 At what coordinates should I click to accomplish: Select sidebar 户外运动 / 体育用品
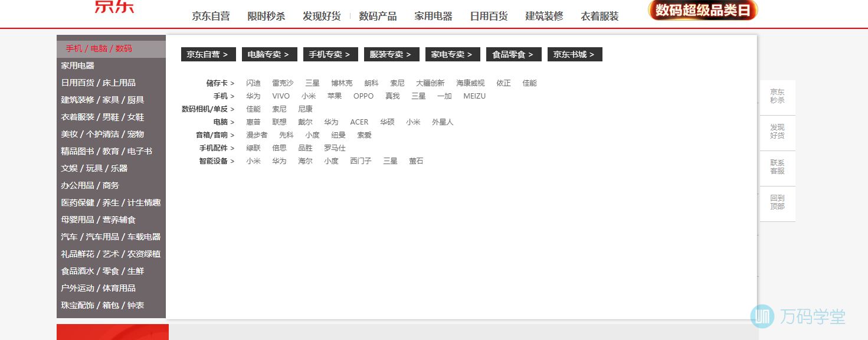tap(98, 288)
